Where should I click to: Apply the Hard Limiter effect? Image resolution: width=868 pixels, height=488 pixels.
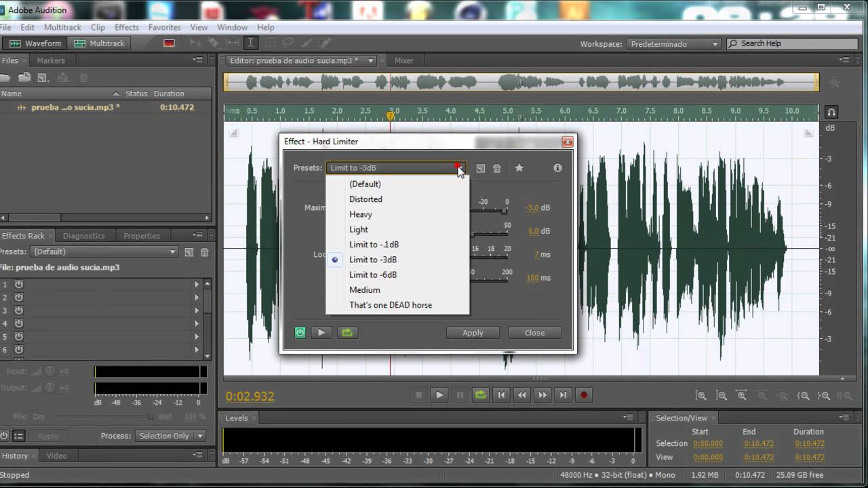[473, 333]
